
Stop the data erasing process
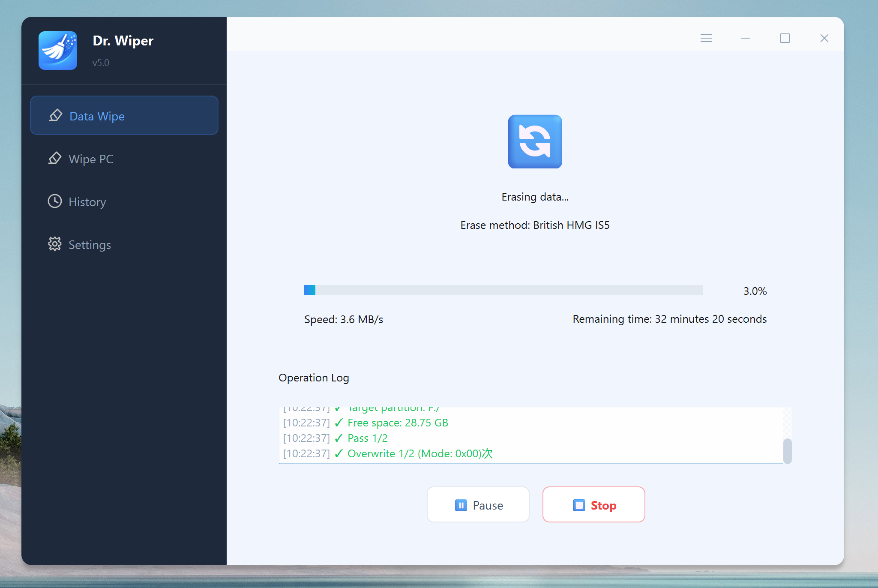pyautogui.click(x=594, y=504)
